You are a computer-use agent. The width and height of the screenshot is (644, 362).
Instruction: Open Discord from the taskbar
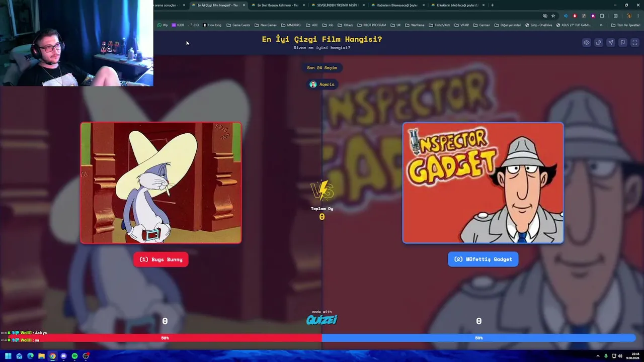[x=63, y=356]
